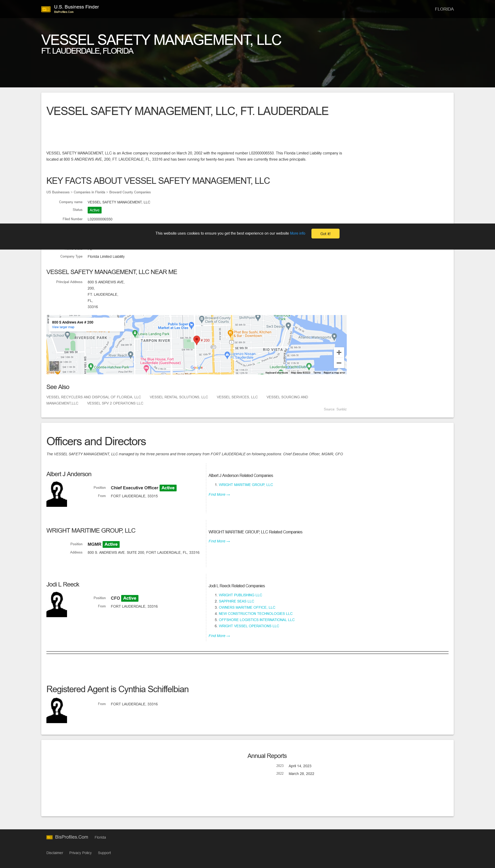Open WRIGHT VESSEL OPERATIONS LLC link
The image size is (495, 868).
coord(249,626)
